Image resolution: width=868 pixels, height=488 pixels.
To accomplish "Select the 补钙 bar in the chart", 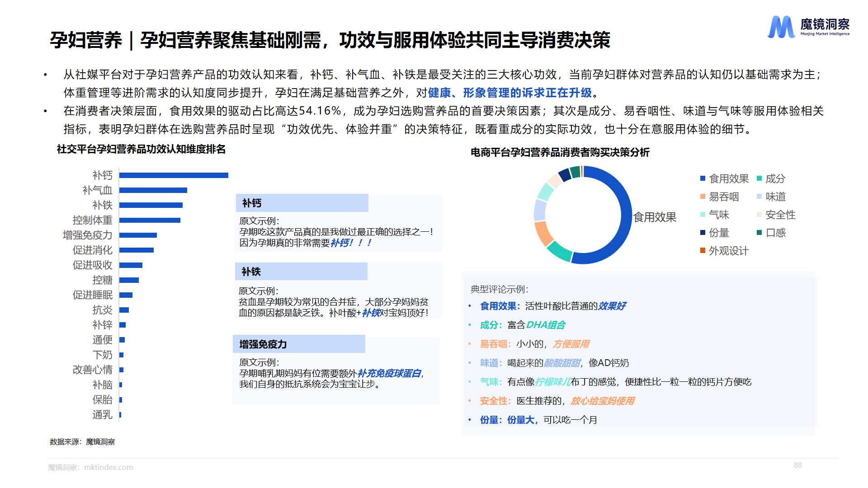I will tap(174, 175).
